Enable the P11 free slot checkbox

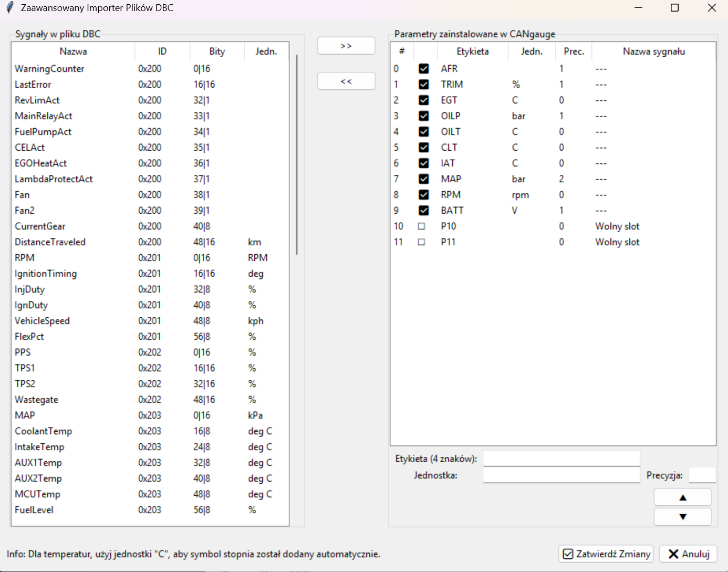(x=421, y=242)
